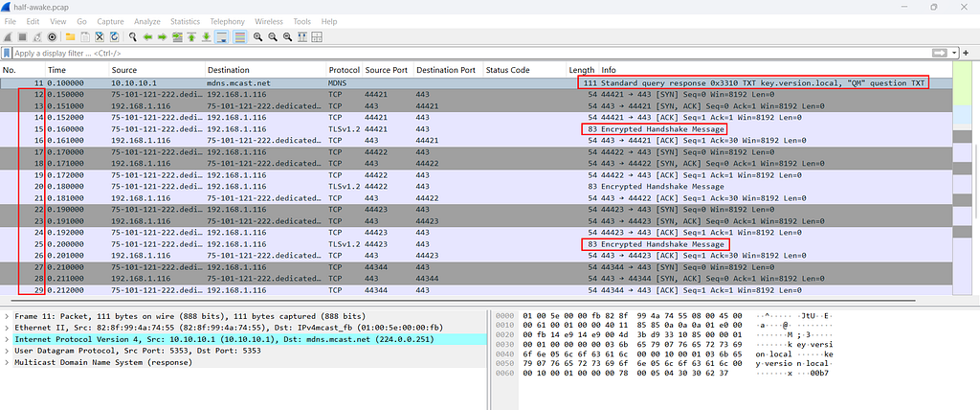980x410 pixels.
Task: Select packet 25 Encrypted Handshake Message
Action: 475,244
